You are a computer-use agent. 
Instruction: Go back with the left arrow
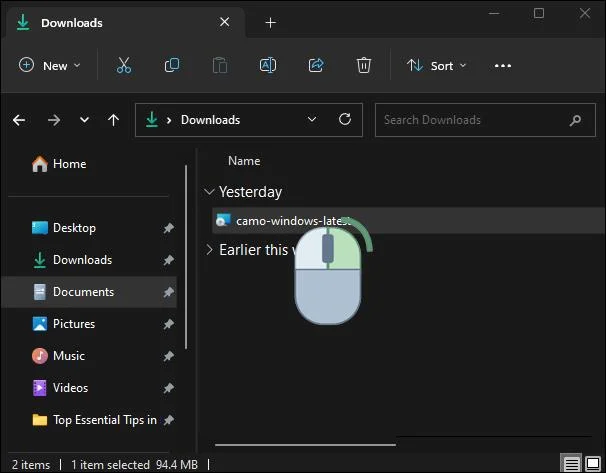click(19, 120)
